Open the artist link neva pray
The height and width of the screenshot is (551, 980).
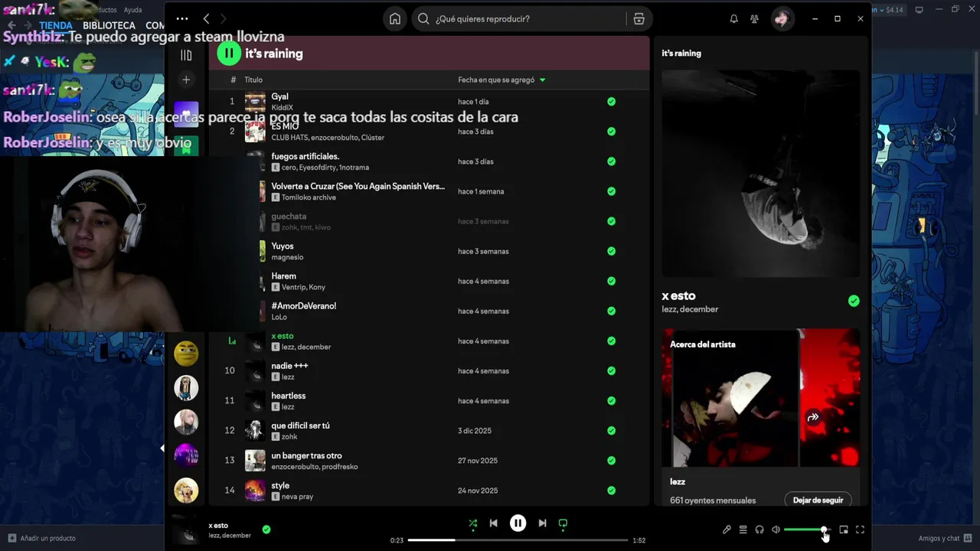[x=297, y=497]
